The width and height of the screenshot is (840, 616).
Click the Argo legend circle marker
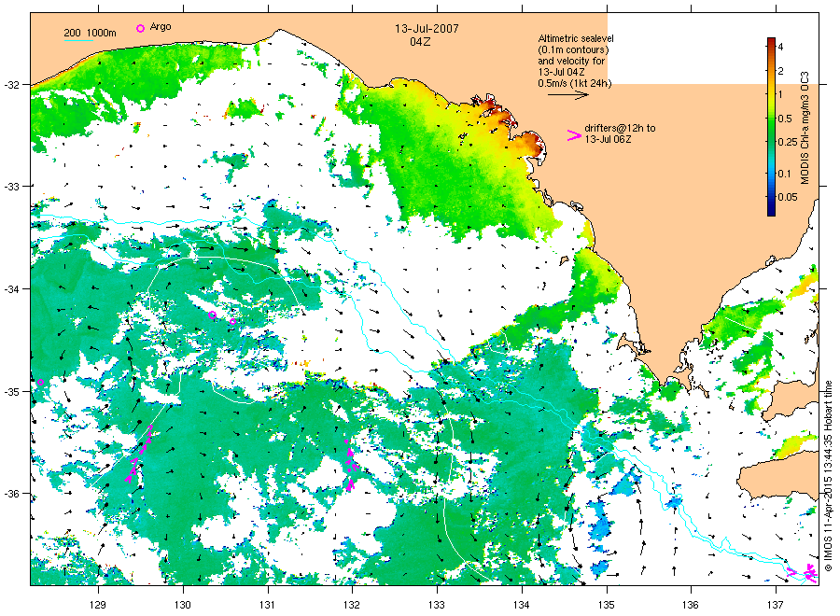click(140, 28)
